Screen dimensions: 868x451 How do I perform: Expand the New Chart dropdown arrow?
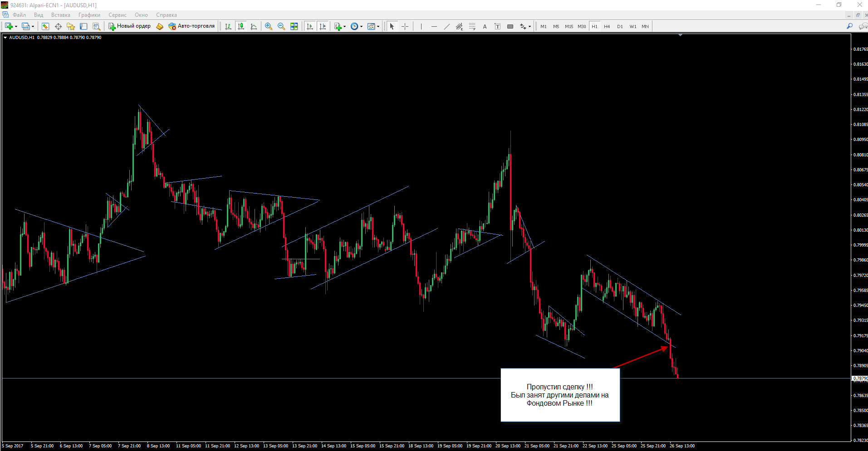[x=16, y=26]
